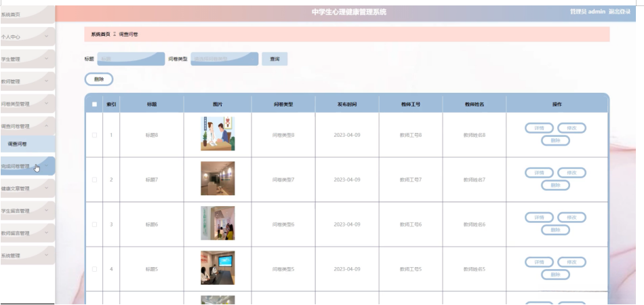Screen dimensions: 644x305
Task: Click 修改 for row 标题7
Action: point(571,173)
